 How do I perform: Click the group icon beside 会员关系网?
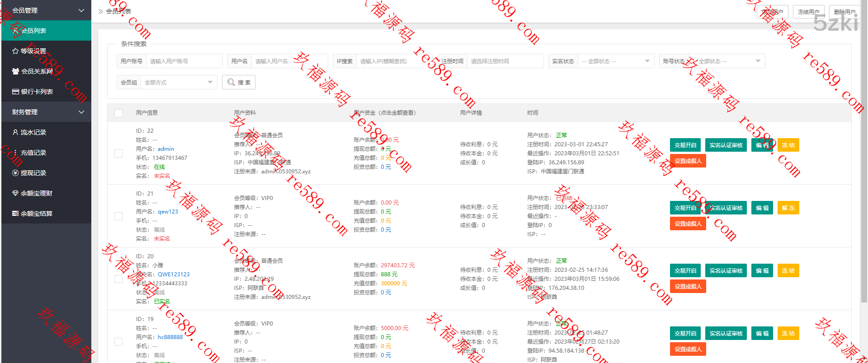[15, 71]
